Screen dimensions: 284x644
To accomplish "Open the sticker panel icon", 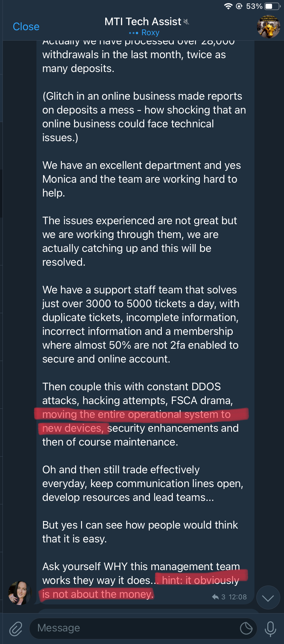I will (246, 629).
